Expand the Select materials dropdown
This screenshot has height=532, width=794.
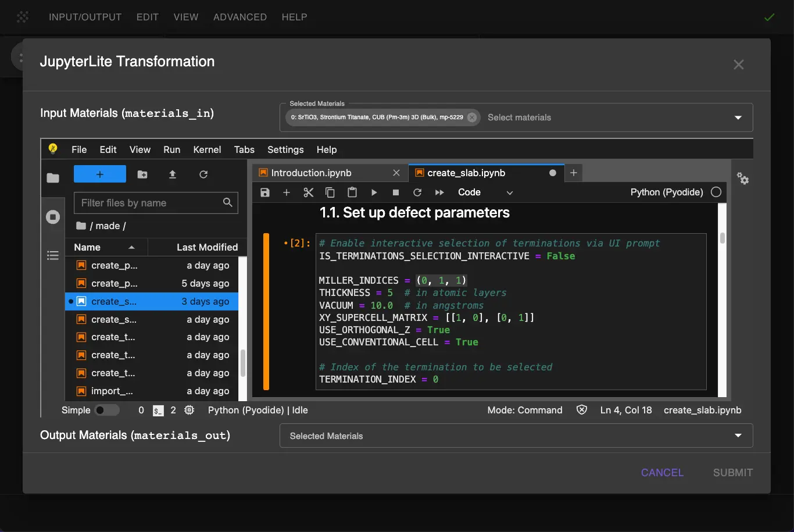[737, 117]
